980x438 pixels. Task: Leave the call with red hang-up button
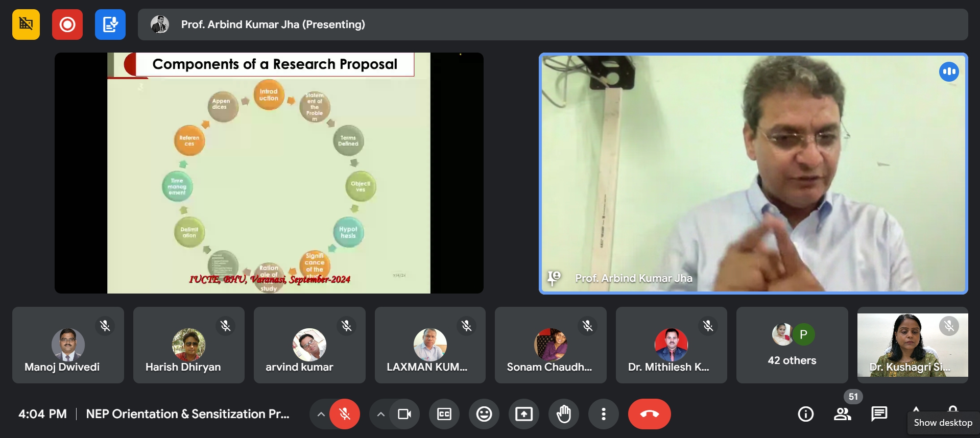point(649,414)
